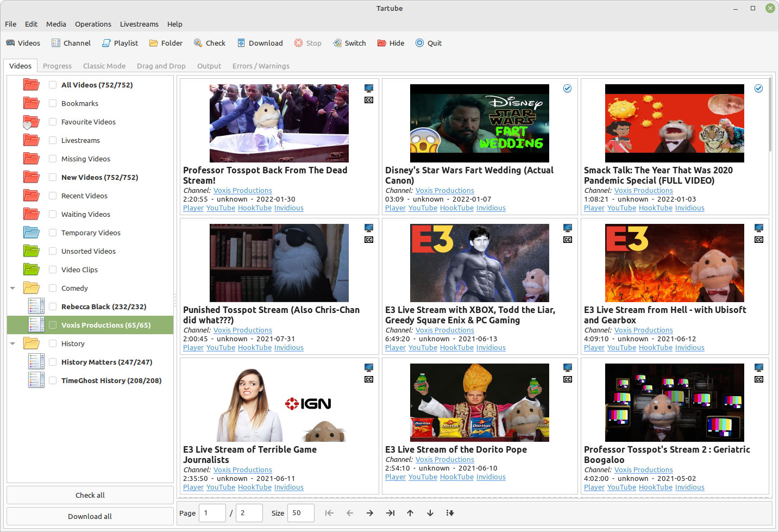Tick the Unsorted Videos checkbox

pos(53,251)
